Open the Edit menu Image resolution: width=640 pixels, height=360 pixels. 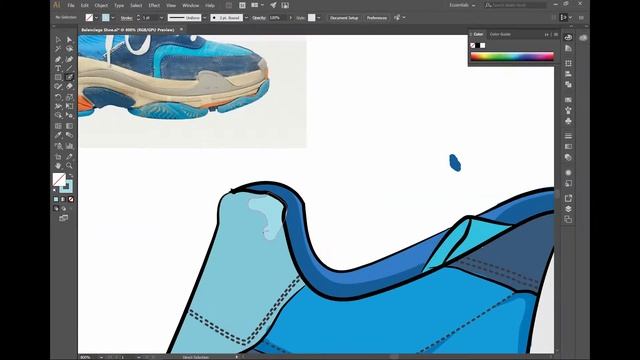84,6
